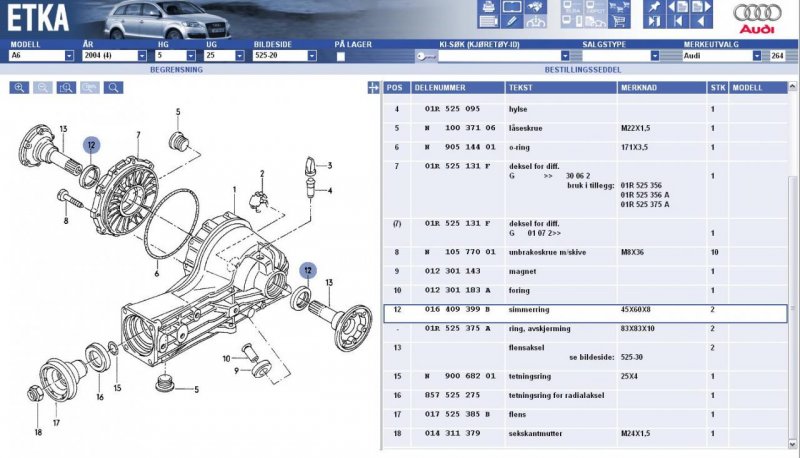Screen dimensions: 800x458
Task: Click the plain magnifier search icon
Action: click(x=114, y=88)
